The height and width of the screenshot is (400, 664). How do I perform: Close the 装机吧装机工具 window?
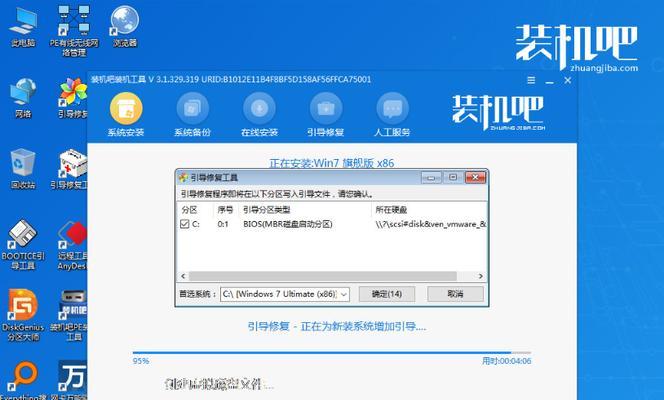point(568,80)
